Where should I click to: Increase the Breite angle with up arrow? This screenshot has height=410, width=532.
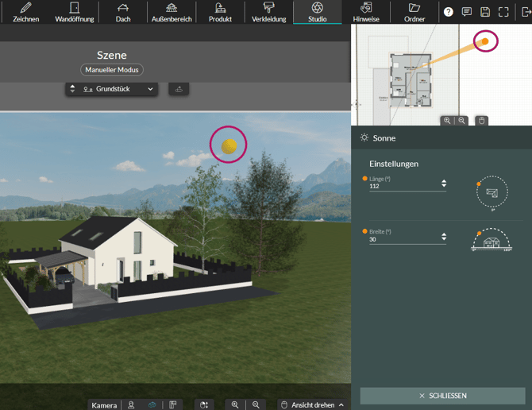coord(444,234)
